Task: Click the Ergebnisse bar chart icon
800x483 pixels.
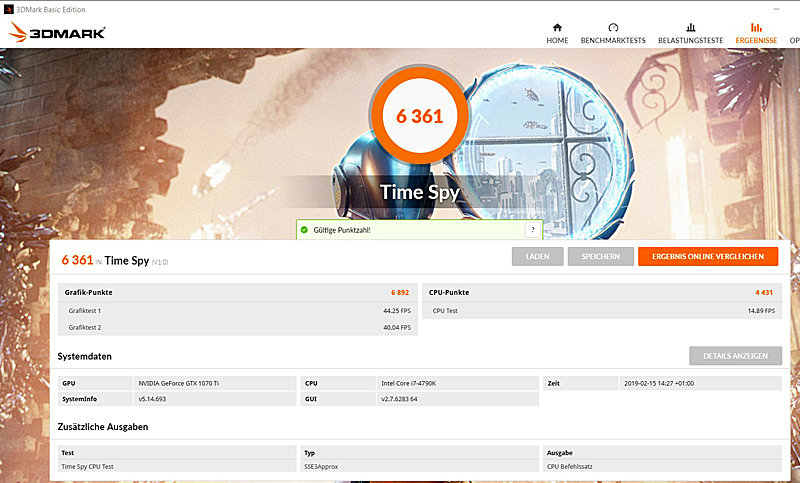Action: click(x=756, y=27)
